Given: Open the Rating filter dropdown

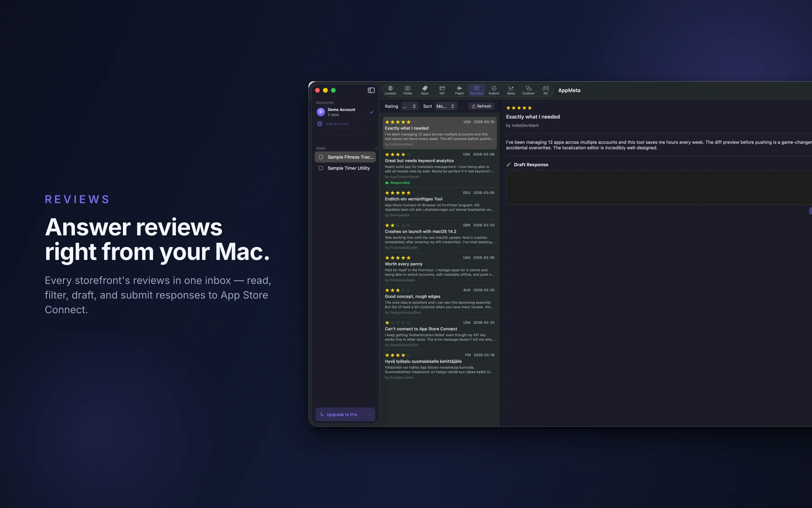Looking at the screenshot, I should (x=409, y=107).
